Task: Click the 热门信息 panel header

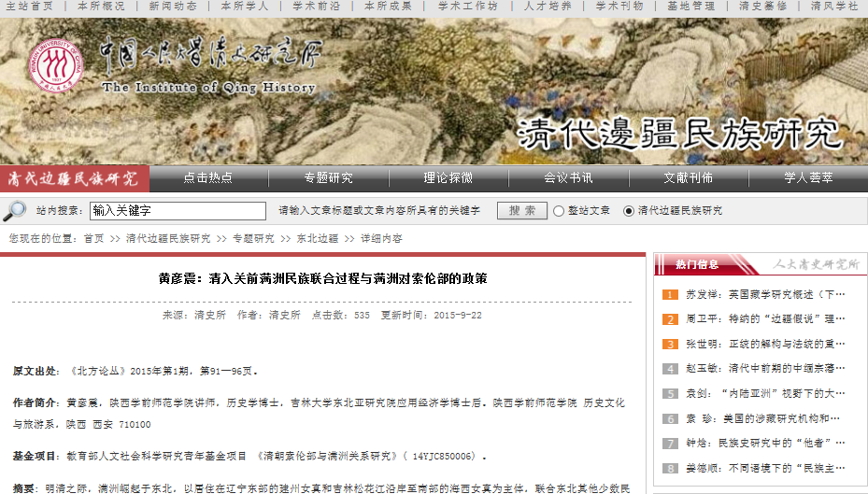Action: click(697, 264)
